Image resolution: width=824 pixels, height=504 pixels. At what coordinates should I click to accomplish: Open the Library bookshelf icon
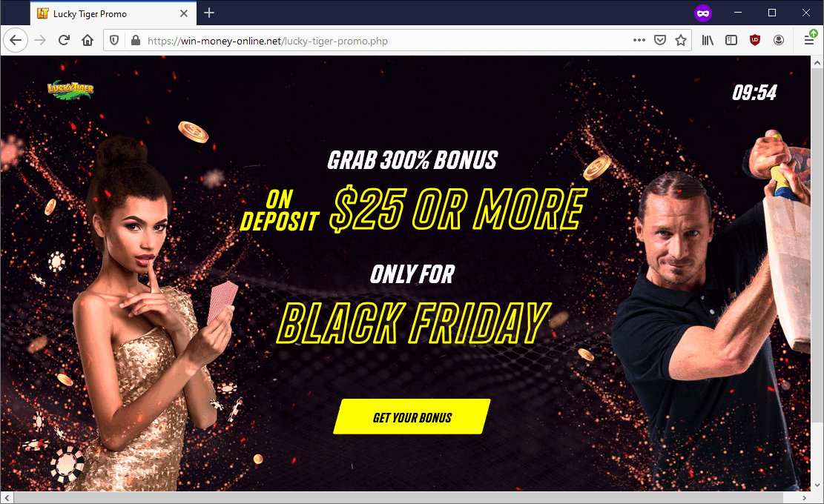[x=708, y=41]
